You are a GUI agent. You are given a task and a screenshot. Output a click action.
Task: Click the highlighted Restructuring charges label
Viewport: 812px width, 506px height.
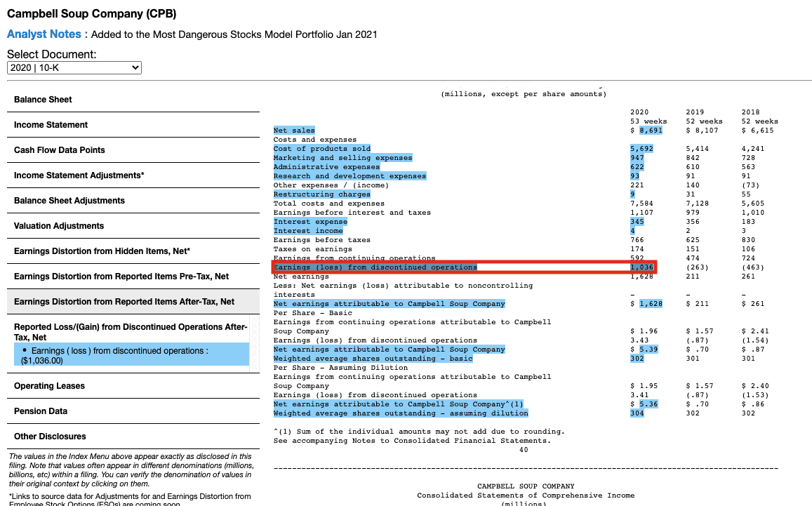pyautogui.click(x=322, y=194)
